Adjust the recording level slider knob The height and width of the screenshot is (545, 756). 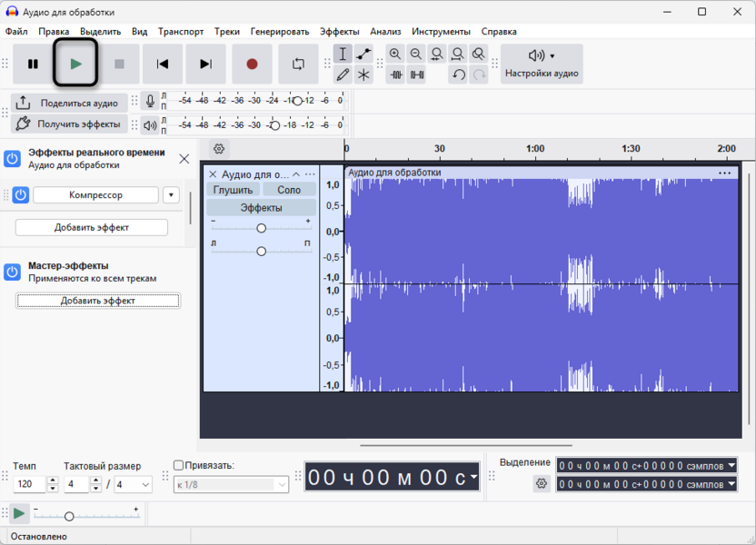coord(297,101)
